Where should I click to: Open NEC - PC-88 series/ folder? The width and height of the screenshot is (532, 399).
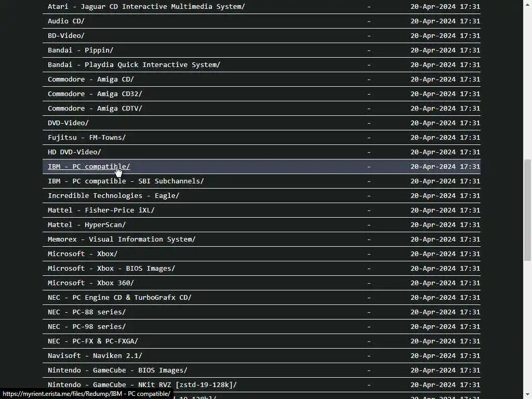coord(87,312)
